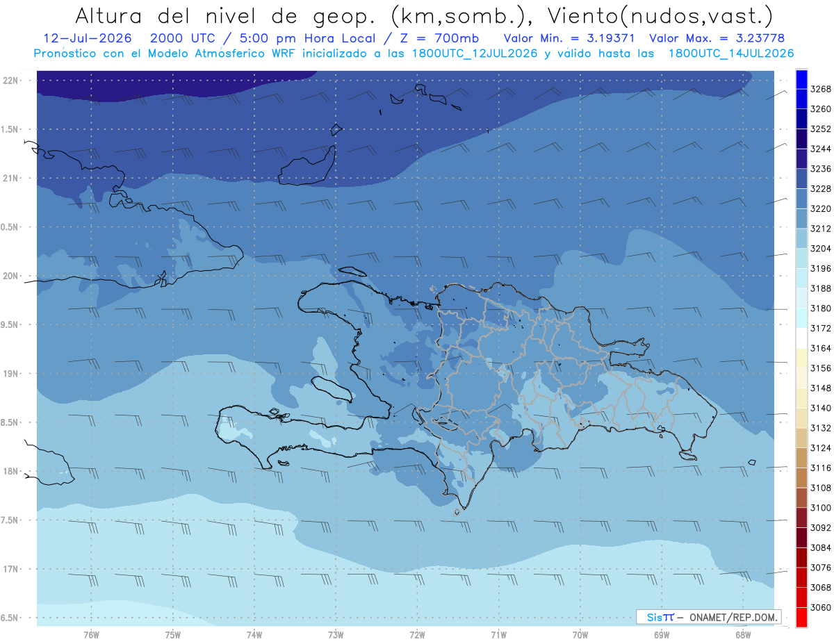
Task: Click the 68W longitude label
Action: (743, 634)
